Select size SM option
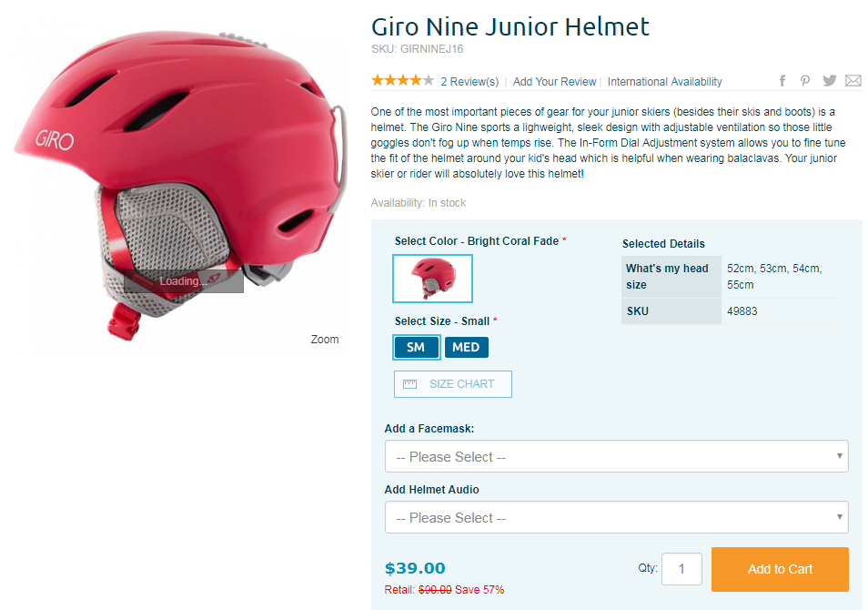The image size is (868, 610). [x=417, y=348]
